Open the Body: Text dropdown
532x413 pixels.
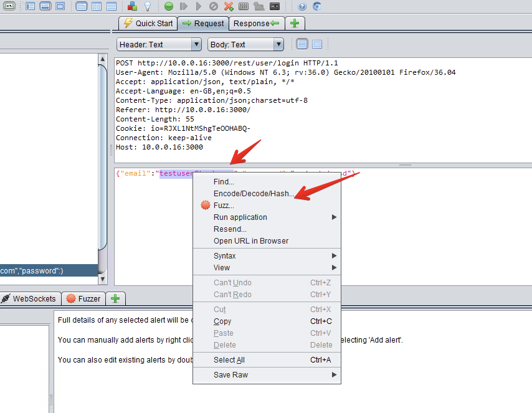(245, 44)
